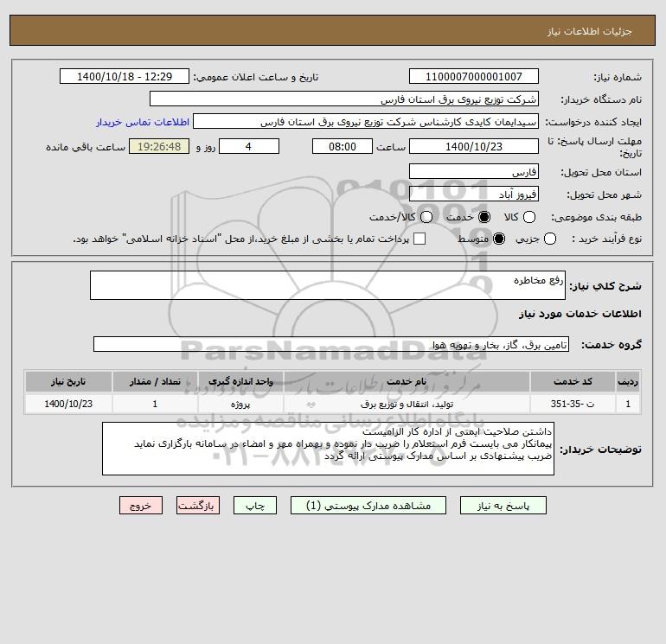Click the announcement date field 1400/10/18 - 12:29
This screenshot has width=666, height=644.
124,76
